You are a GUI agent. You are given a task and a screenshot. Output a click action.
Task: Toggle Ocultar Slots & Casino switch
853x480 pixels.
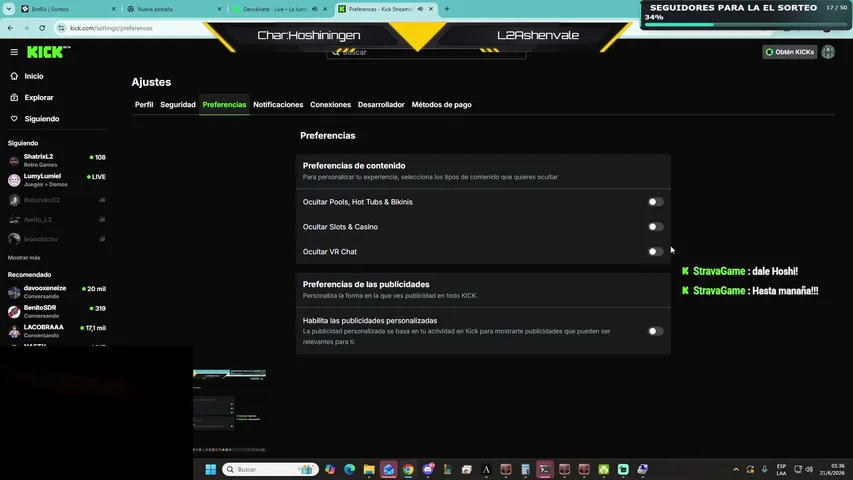pos(656,227)
